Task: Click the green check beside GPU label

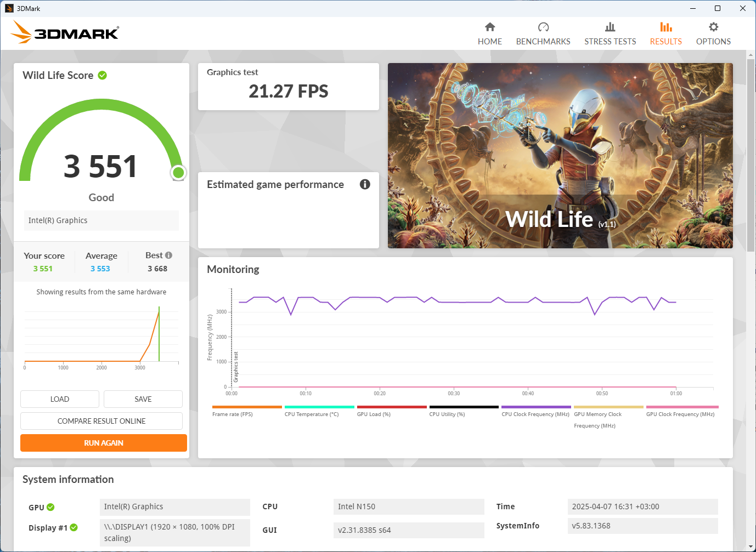Action: [x=51, y=507]
